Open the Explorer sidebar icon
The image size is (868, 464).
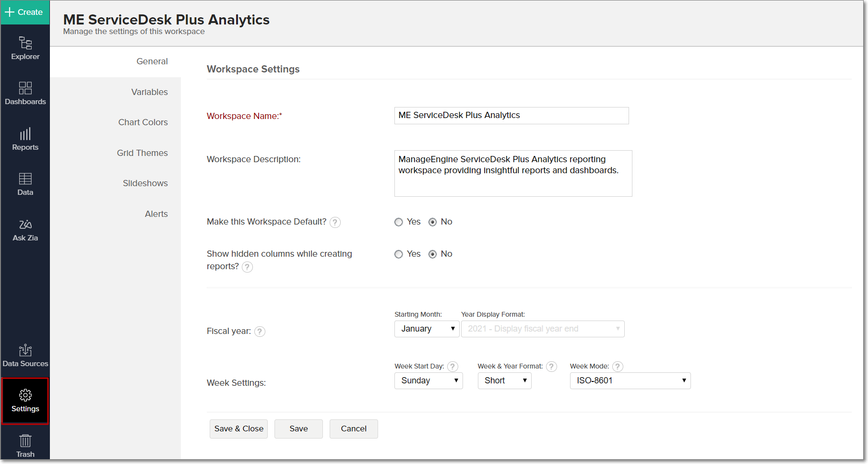click(25, 48)
